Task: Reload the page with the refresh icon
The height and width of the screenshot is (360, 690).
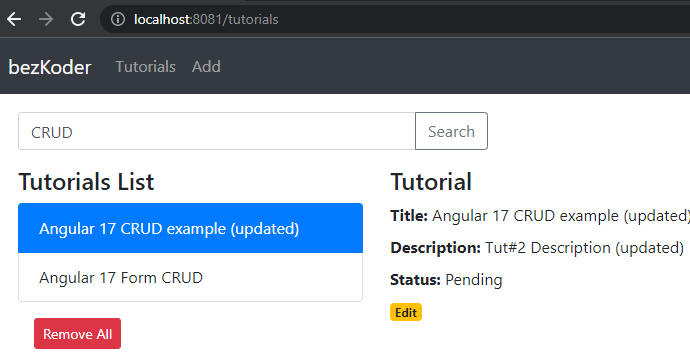Action: 78,19
